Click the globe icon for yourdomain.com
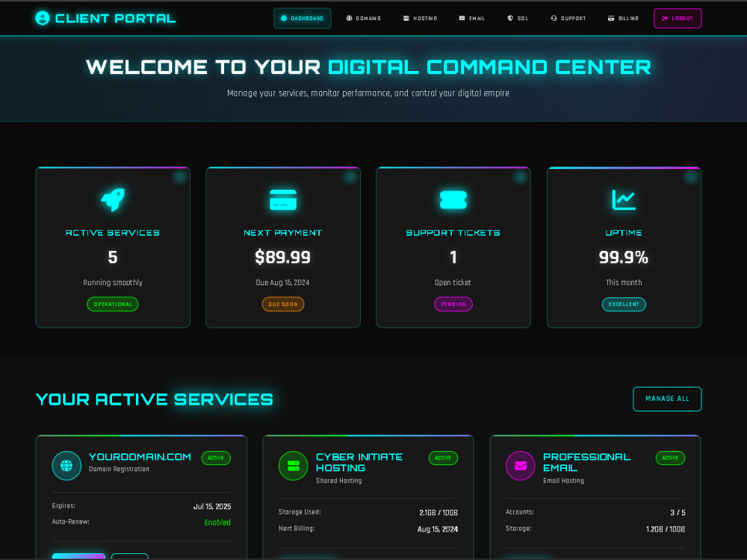Viewport: 747px width, 560px height. coord(66,465)
